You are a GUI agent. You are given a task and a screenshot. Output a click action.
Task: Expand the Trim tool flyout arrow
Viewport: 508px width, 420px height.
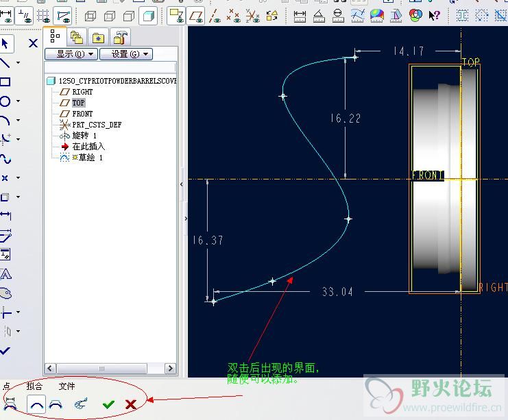point(18,312)
